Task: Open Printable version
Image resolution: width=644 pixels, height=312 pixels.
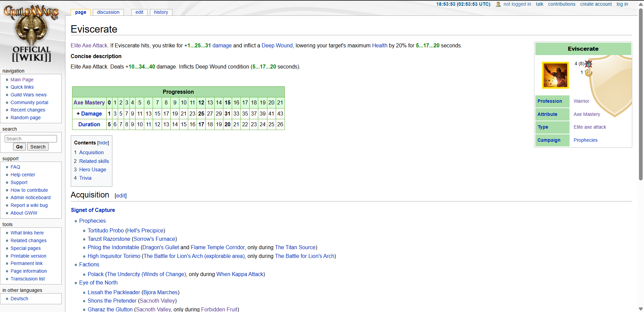Action: click(29, 256)
